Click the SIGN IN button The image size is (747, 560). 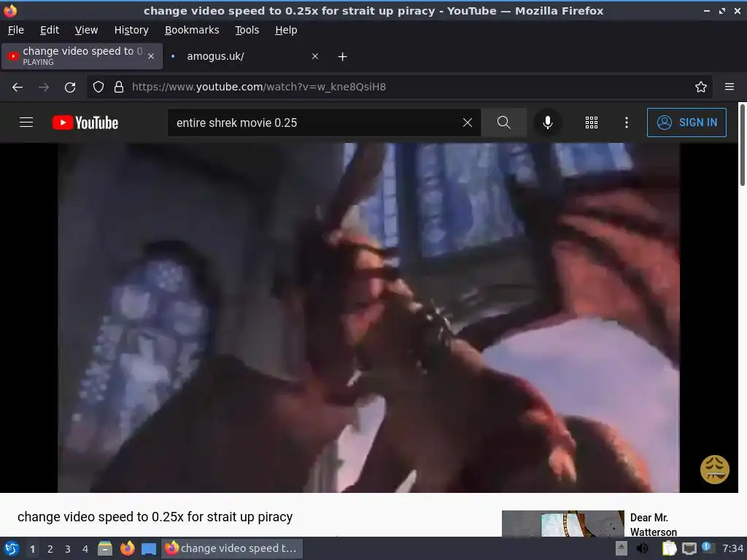pos(686,122)
